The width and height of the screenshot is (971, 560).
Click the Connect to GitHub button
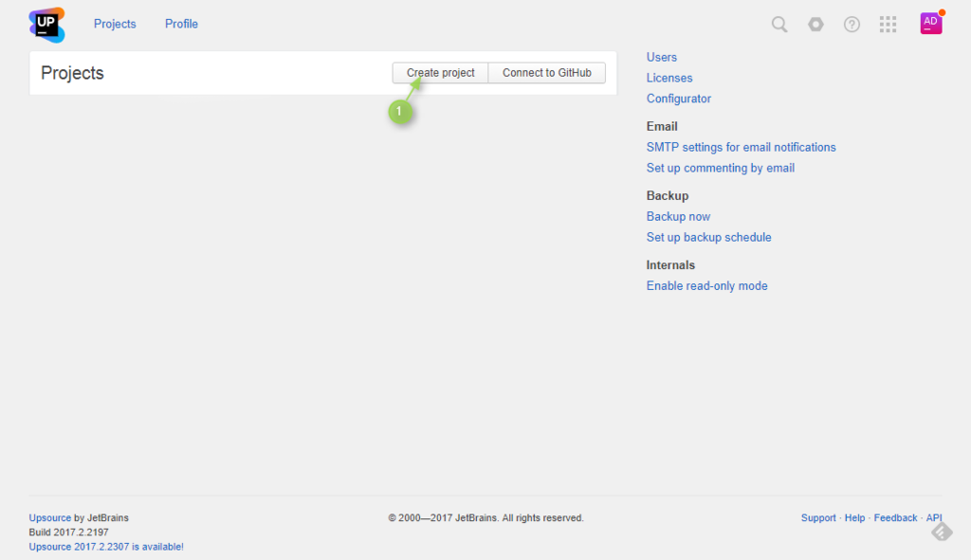547,72
